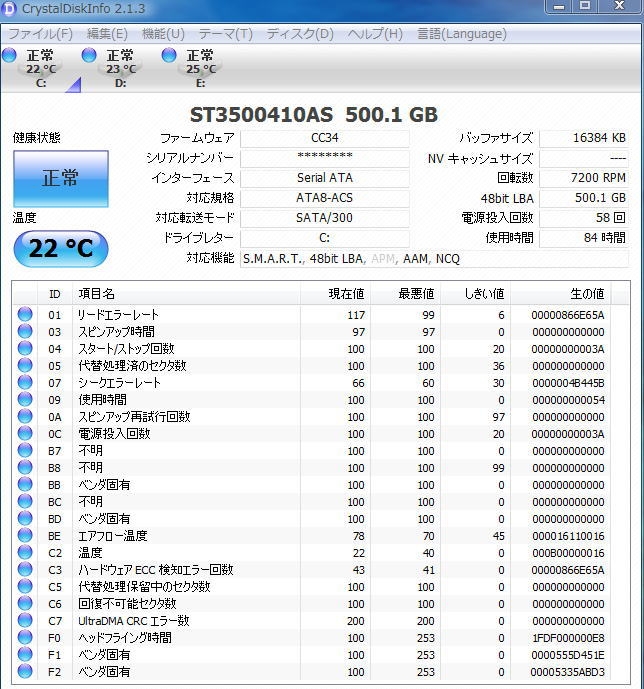Click the greyed-out APM feature text
The width and height of the screenshot is (644, 689).
(383, 259)
